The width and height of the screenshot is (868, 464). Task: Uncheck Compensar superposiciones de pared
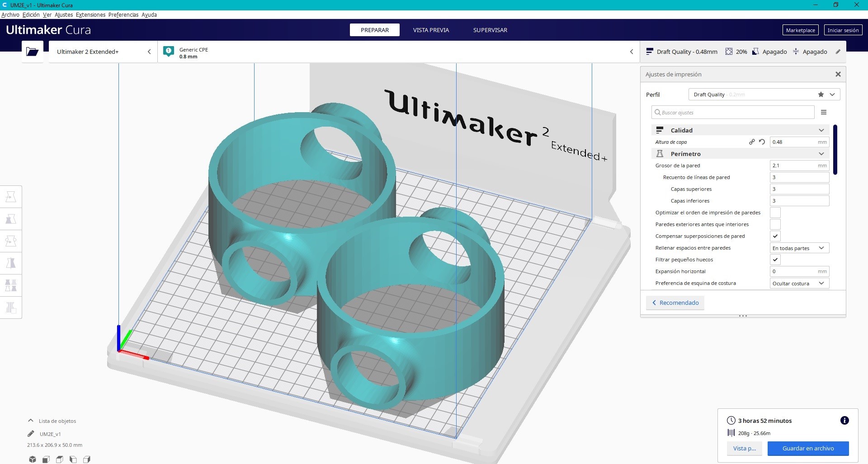[x=775, y=236]
